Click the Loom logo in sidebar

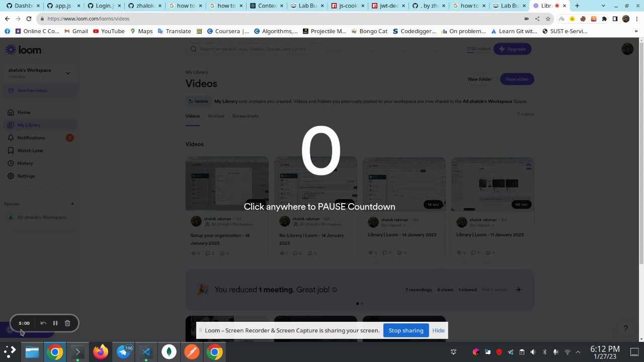23,50
